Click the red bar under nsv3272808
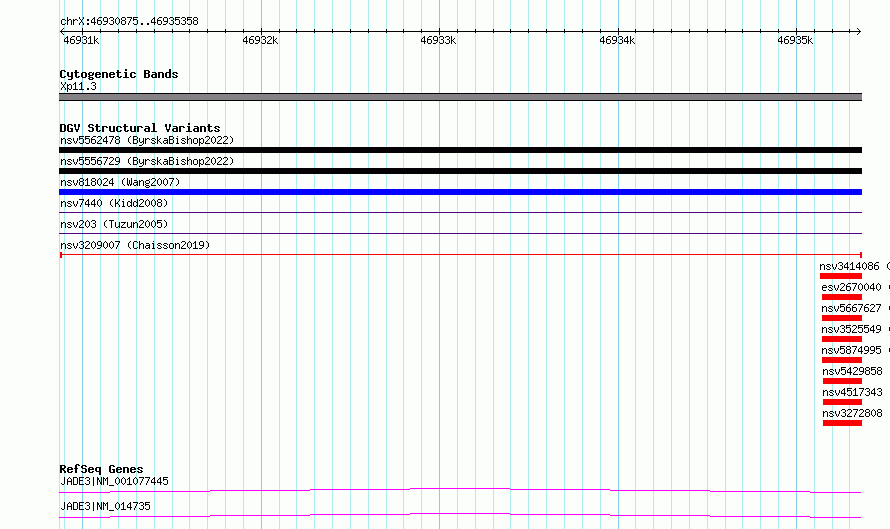This screenshot has height=529, width=890. [842, 423]
